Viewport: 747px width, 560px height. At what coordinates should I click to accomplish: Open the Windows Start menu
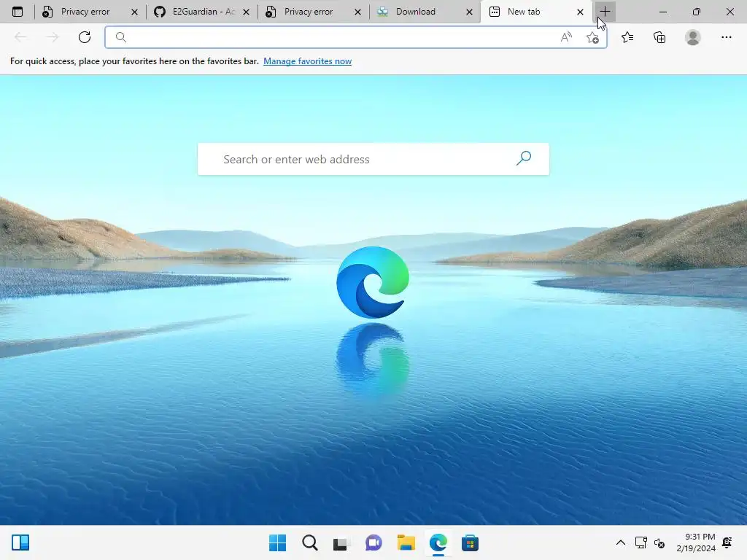[278, 542]
